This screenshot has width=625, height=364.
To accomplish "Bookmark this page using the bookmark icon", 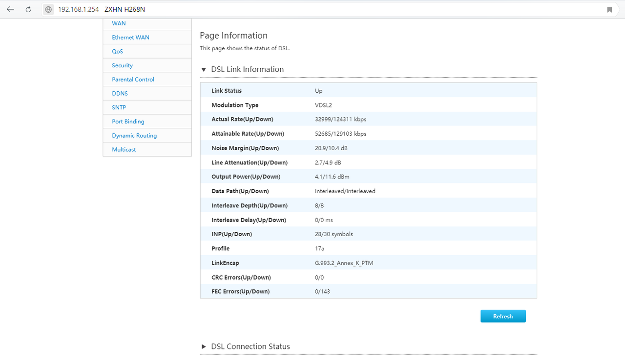I will [609, 9].
